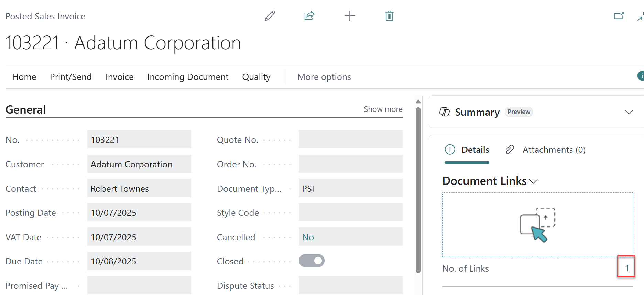Click the teal info circle icon
The width and height of the screenshot is (644, 295).
[x=641, y=76]
